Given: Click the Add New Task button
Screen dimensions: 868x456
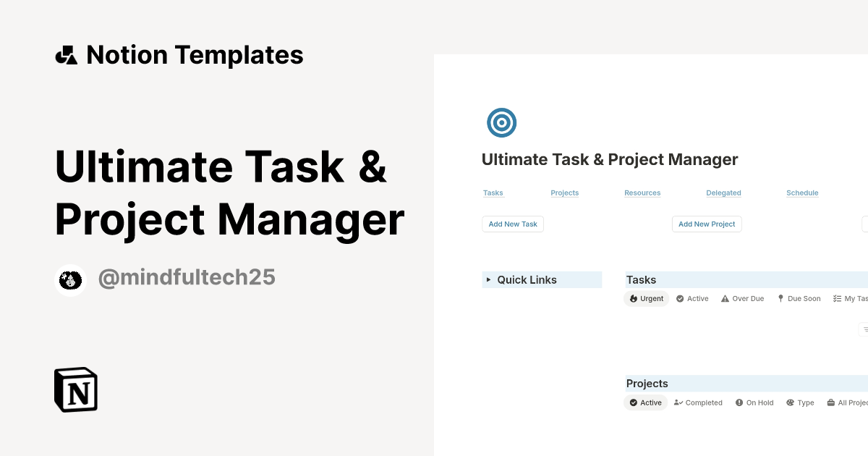Looking at the screenshot, I should coord(513,224).
